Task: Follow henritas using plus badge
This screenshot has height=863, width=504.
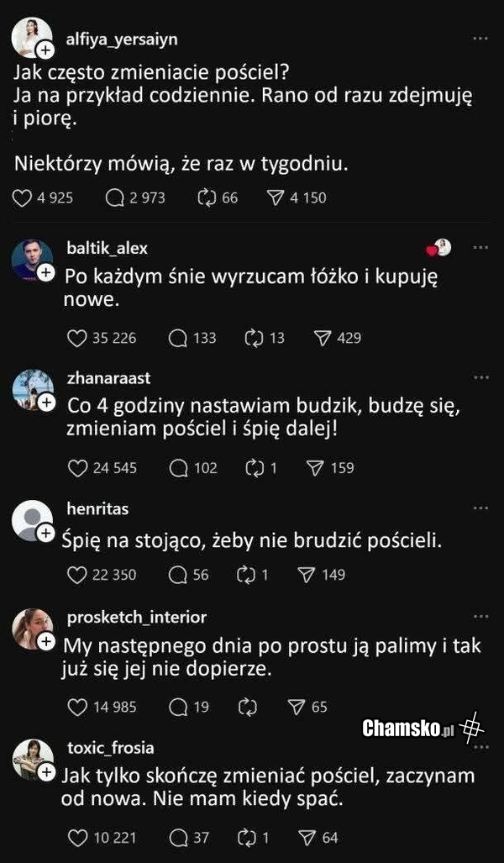Action: click(45, 533)
